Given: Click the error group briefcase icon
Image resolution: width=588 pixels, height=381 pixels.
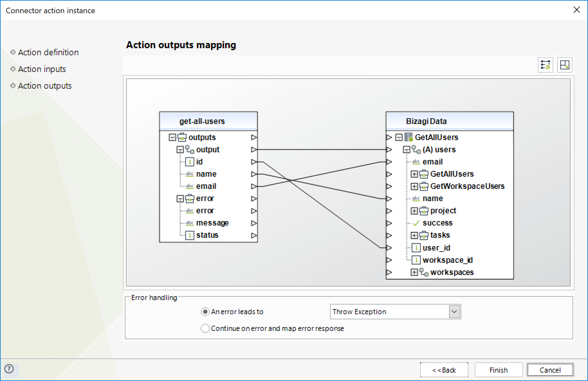Looking at the screenshot, I should pyautogui.click(x=190, y=199).
